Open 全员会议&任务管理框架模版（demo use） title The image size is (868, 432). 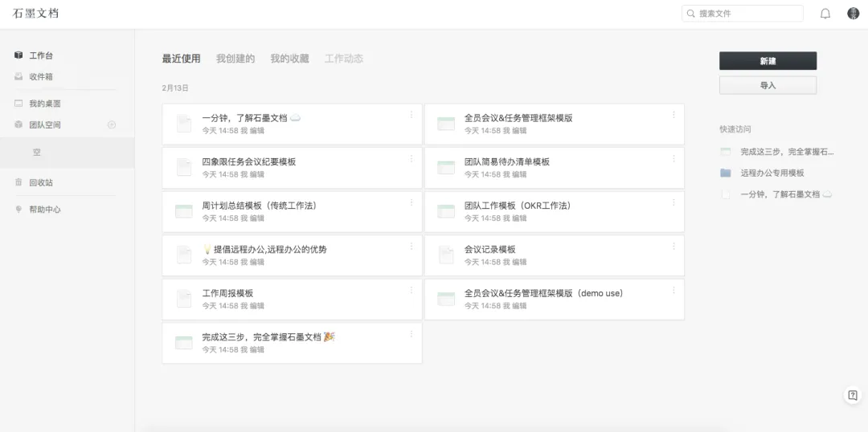(545, 293)
